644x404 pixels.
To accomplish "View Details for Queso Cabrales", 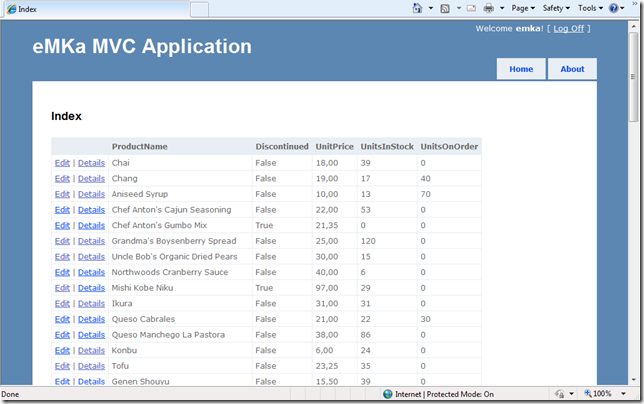I will 91,319.
